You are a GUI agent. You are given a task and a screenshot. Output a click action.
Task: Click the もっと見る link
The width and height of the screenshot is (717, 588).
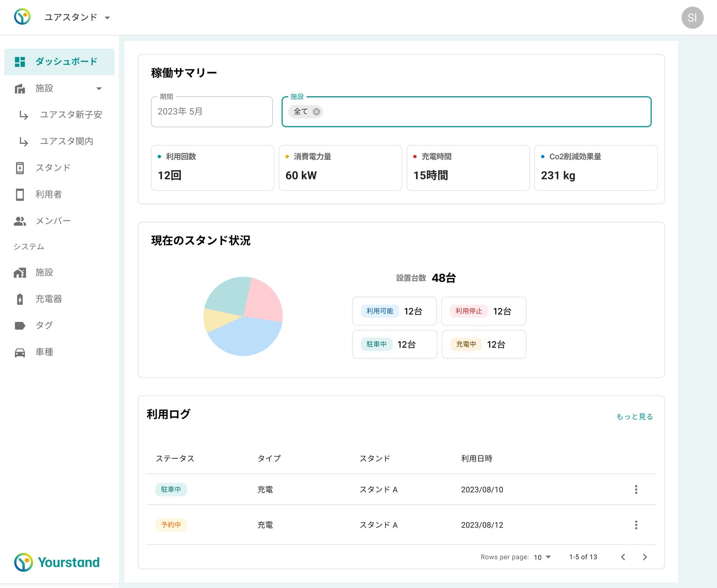634,417
